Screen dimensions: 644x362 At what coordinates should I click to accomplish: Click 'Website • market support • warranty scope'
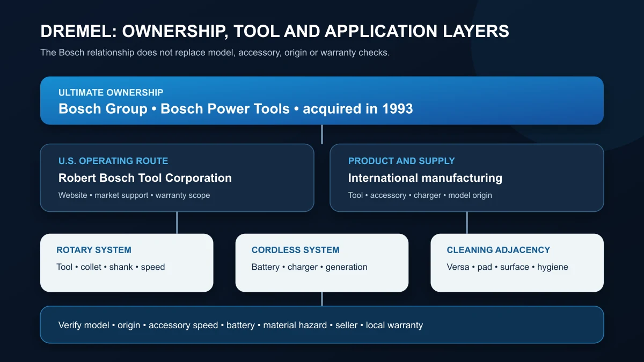(x=134, y=195)
